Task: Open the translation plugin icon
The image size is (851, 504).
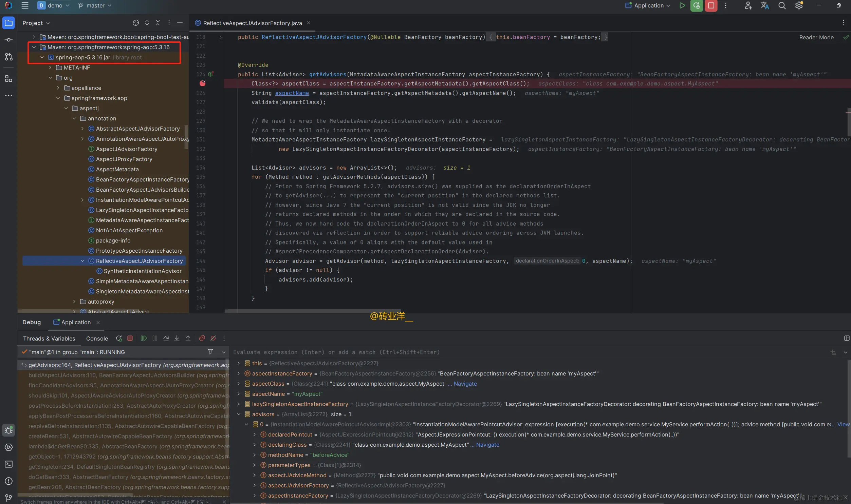Action: [x=765, y=5]
